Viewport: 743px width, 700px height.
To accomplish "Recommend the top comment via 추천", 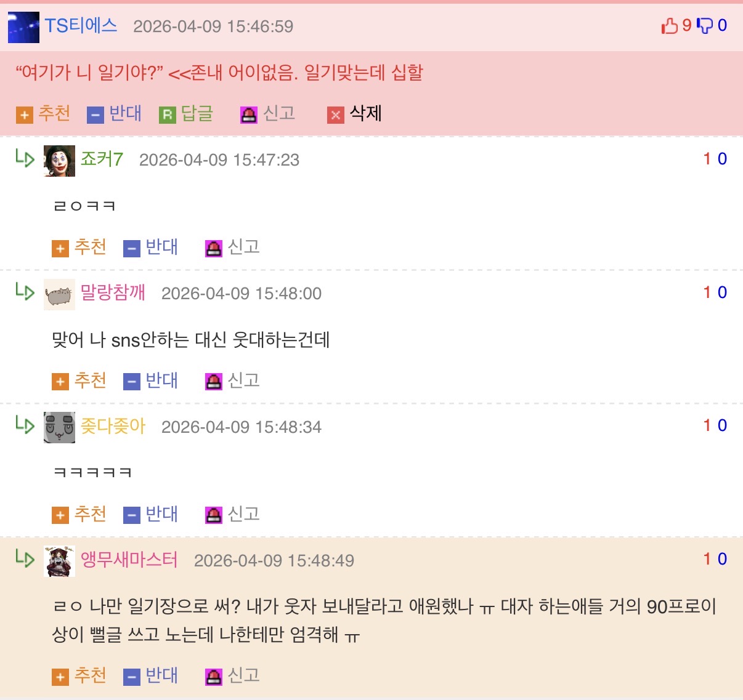I will [43, 114].
